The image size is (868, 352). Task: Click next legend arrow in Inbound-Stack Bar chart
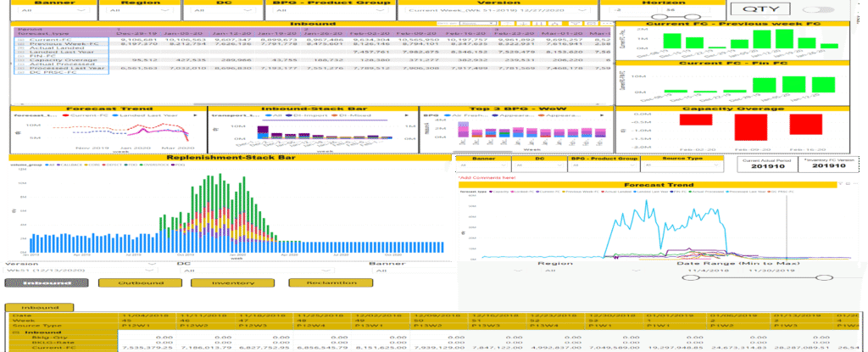click(x=408, y=115)
